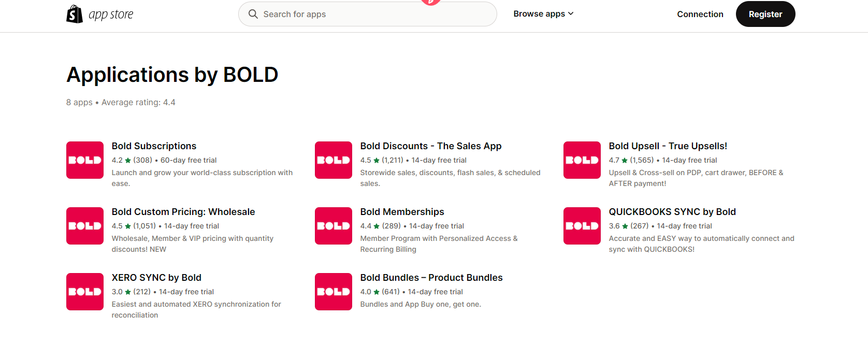Open the Bold Bundles app icon
The image size is (868, 358).
[334, 292]
